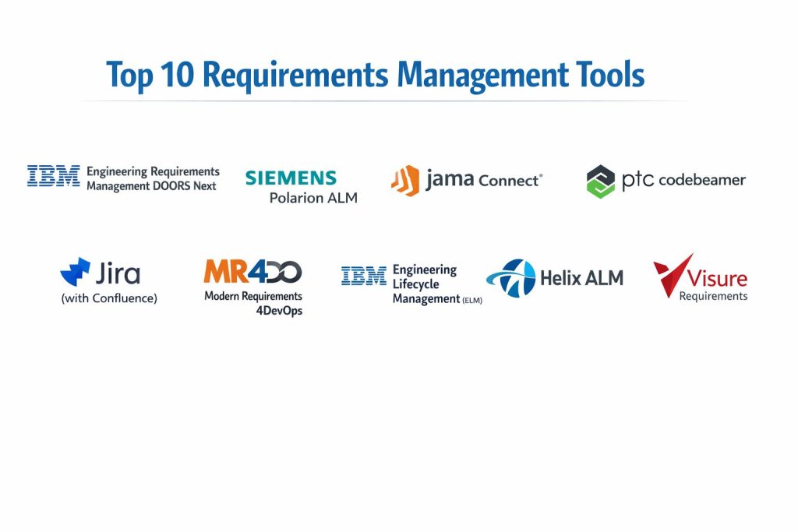Select the '(with Confluence)' caption
The image size is (798, 532).
[x=109, y=298]
